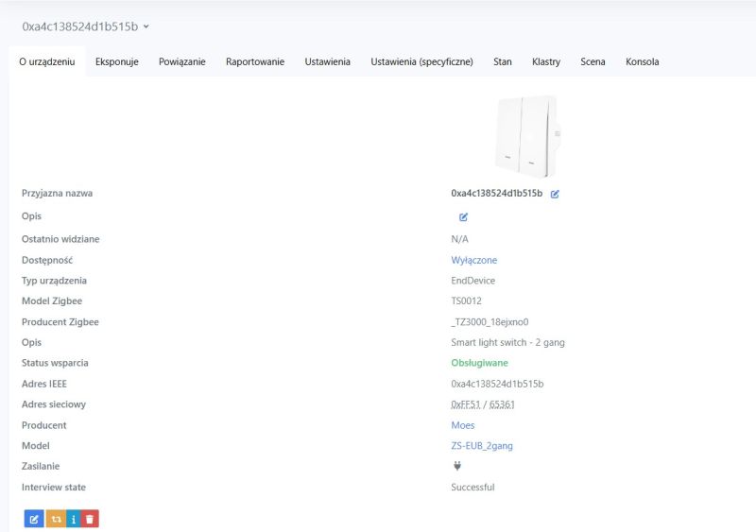Image resolution: width=756 pixels, height=532 pixels.
Task: Click the power plug Zasilanie icon
Action: 457,466
